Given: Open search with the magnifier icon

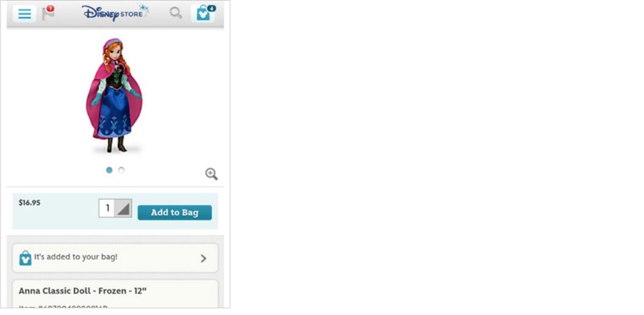Looking at the screenshot, I should [x=176, y=13].
